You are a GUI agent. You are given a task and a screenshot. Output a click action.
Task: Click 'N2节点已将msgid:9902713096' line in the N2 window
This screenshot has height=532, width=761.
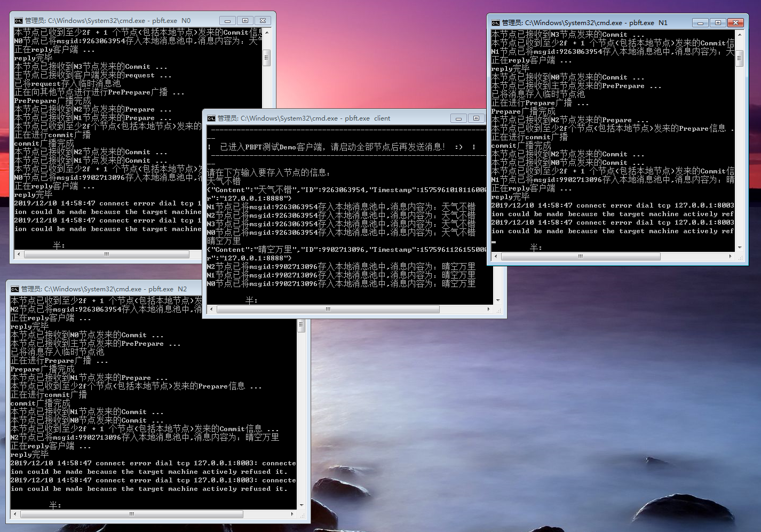(145, 438)
